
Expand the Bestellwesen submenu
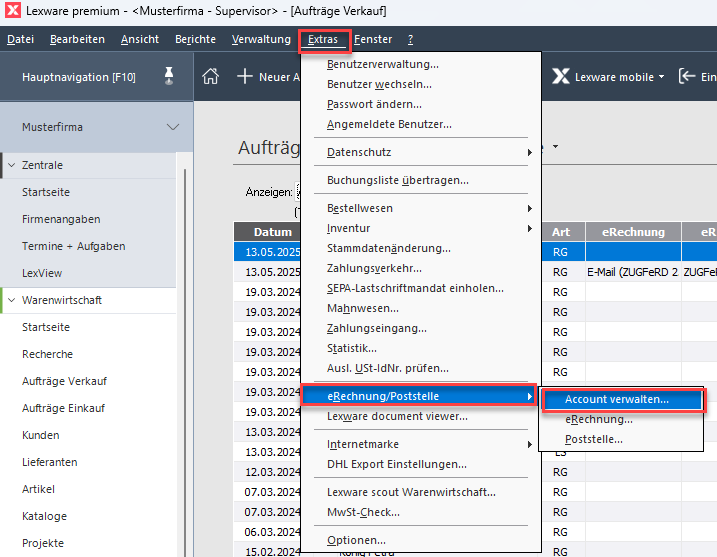(530, 209)
